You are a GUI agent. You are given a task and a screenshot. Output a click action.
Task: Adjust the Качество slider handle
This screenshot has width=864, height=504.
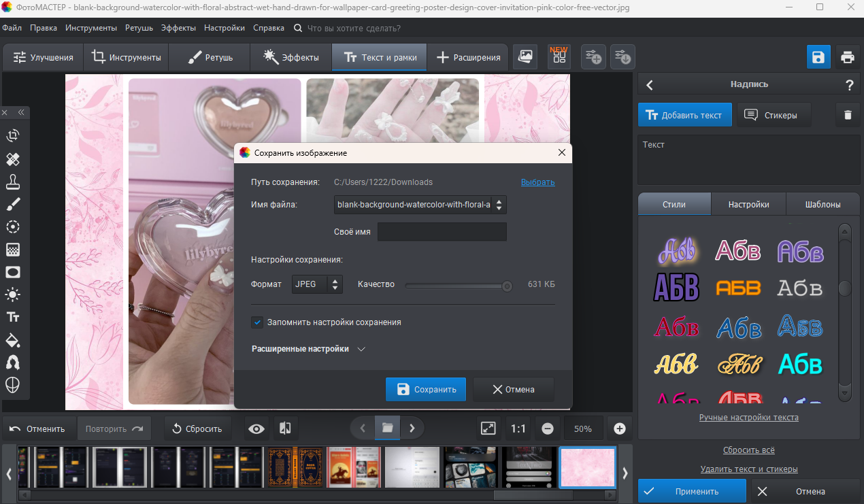(507, 286)
